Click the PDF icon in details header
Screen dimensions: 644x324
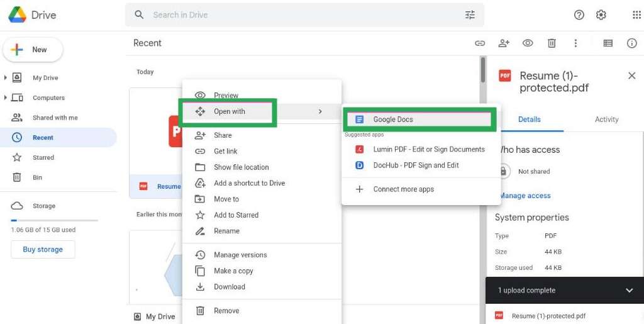(x=505, y=76)
